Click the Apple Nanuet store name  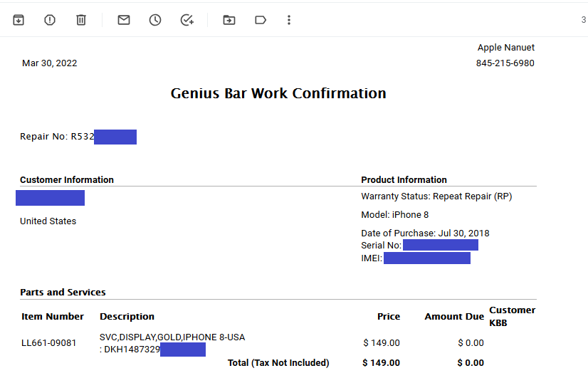[506, 48]
